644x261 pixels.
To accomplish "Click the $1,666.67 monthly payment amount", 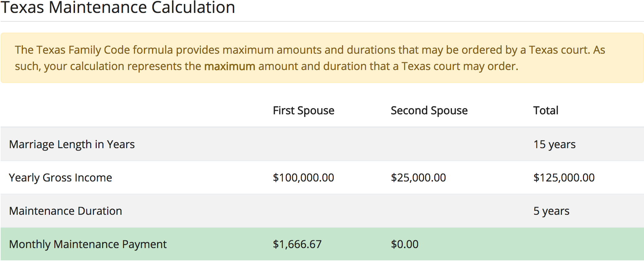I will 297,244.
